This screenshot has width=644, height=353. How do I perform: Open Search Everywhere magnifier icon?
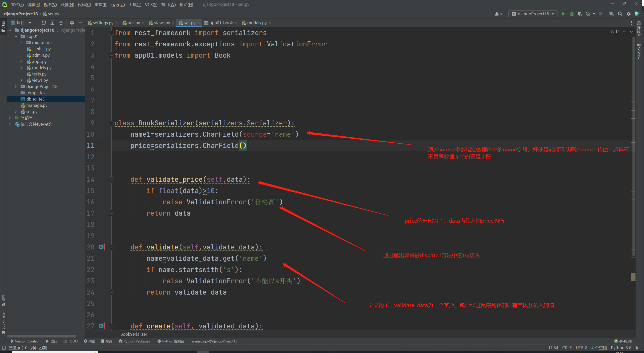tap(620, 14)
